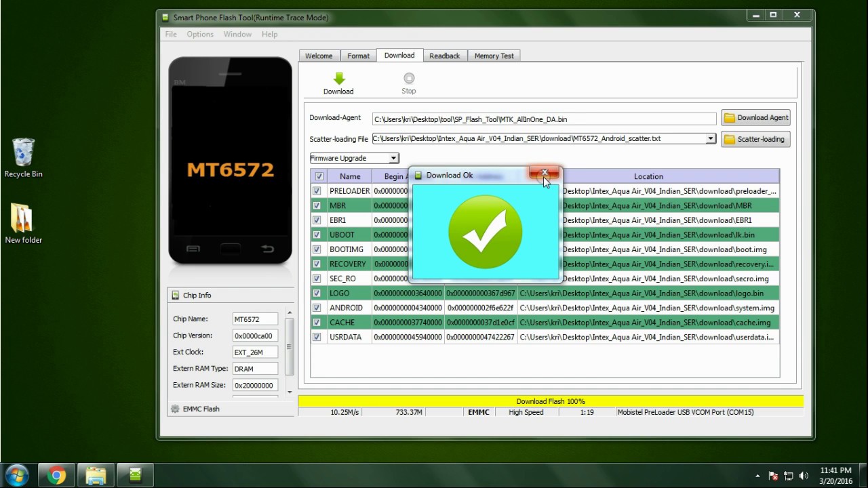Click the Download Flash 100% progress bar

pos(551,401)
